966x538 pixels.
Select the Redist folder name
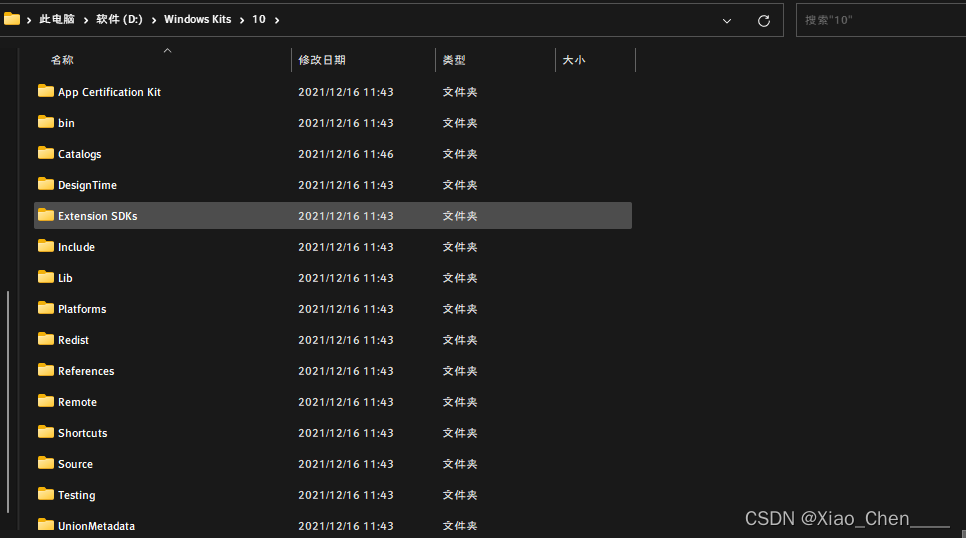tap(73, 340)
